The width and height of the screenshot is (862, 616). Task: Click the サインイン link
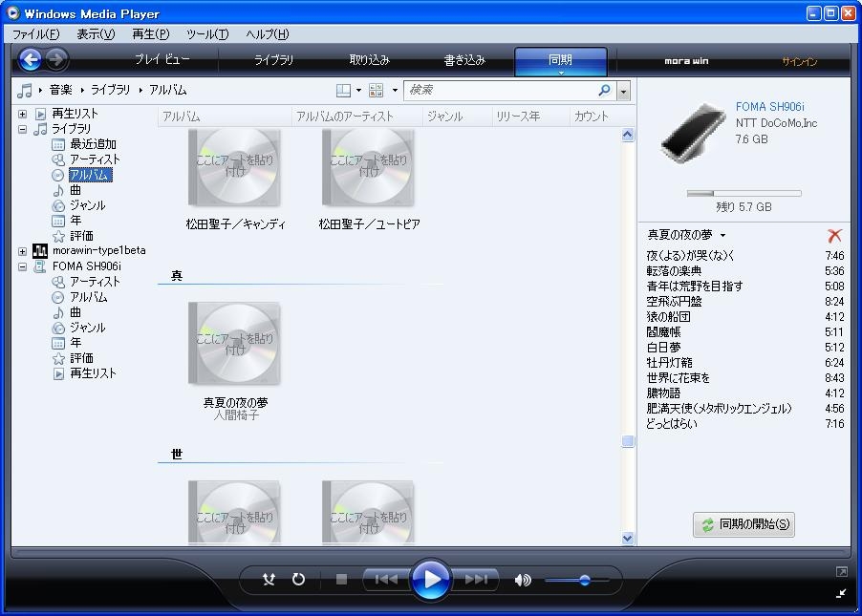tap(799, 61)
